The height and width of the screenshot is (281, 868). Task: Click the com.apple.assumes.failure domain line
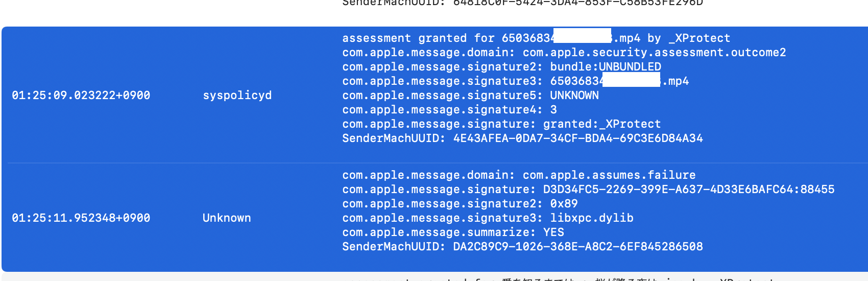point(519,175)
